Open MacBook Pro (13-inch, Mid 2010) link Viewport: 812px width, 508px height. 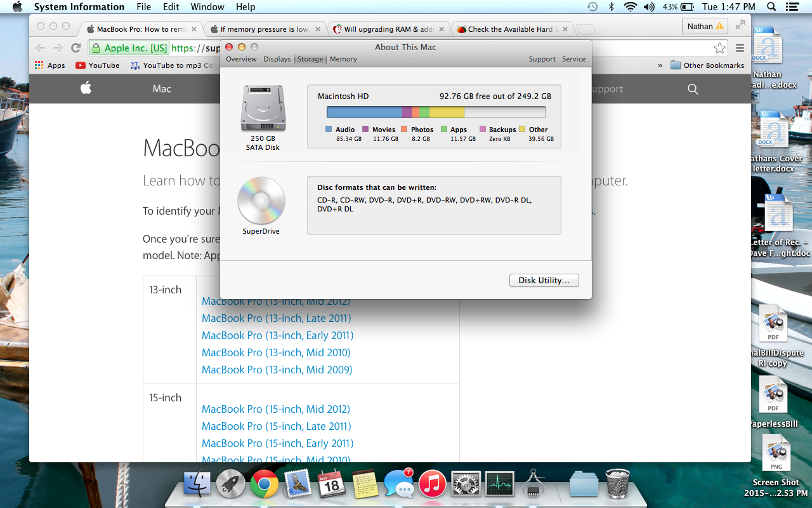pos(276,352)
